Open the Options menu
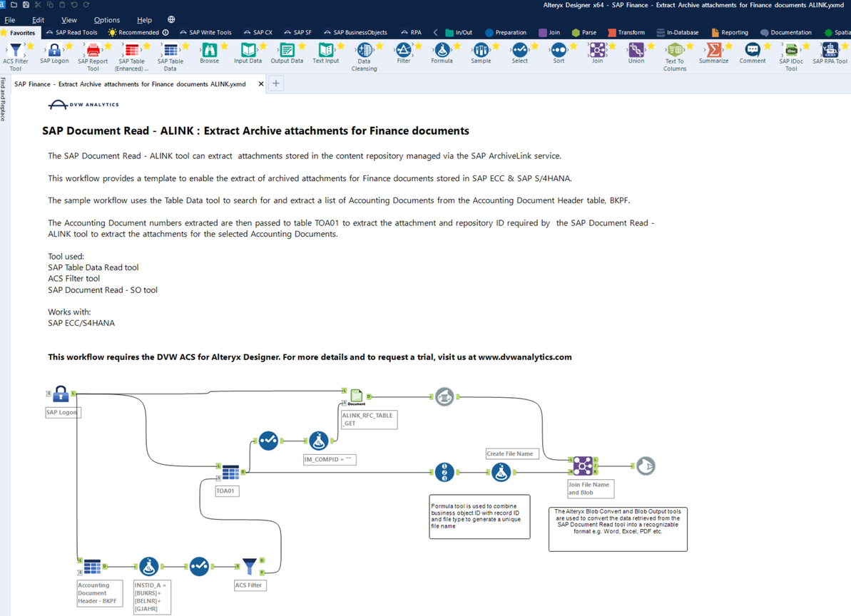Viewport: 851px width, 616px height. [x=107, y=20]
